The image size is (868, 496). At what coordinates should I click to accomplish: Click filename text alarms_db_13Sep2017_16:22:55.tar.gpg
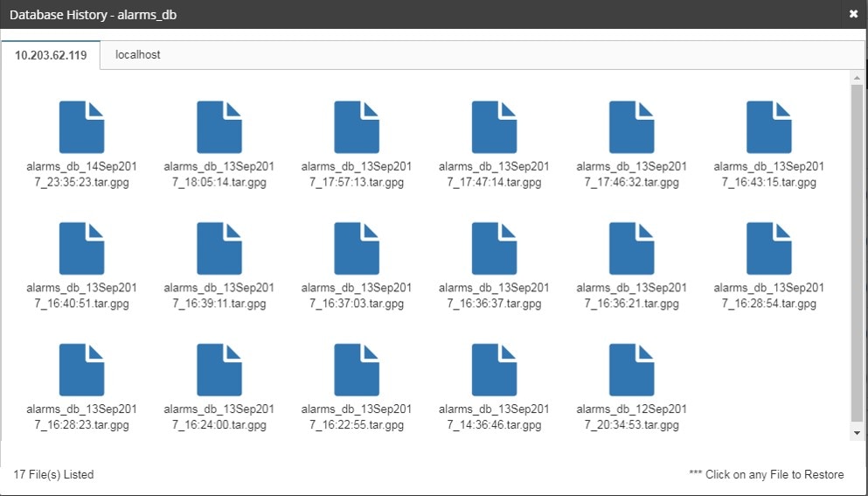tap(357, 416)
